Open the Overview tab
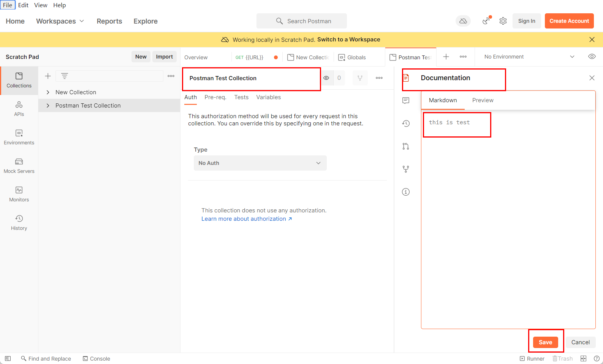The image size is (603, 364). (196, 57)
